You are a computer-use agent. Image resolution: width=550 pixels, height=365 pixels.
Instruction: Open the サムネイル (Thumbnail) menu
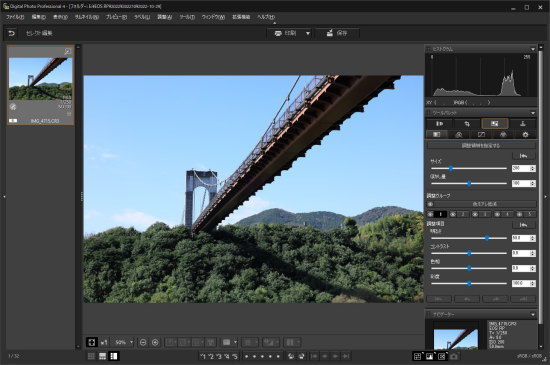(87, 17)
